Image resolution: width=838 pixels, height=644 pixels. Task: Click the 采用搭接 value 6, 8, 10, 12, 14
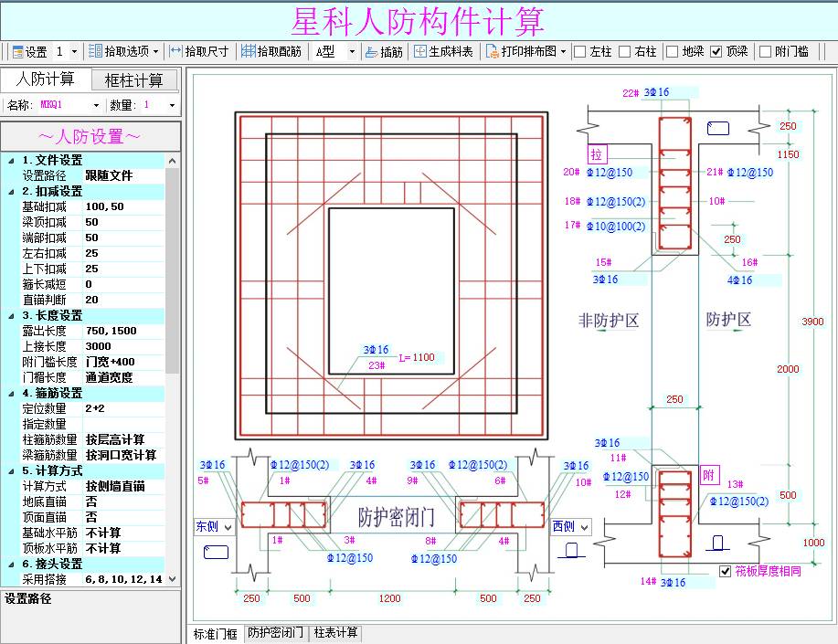click(x=124, y=579)
